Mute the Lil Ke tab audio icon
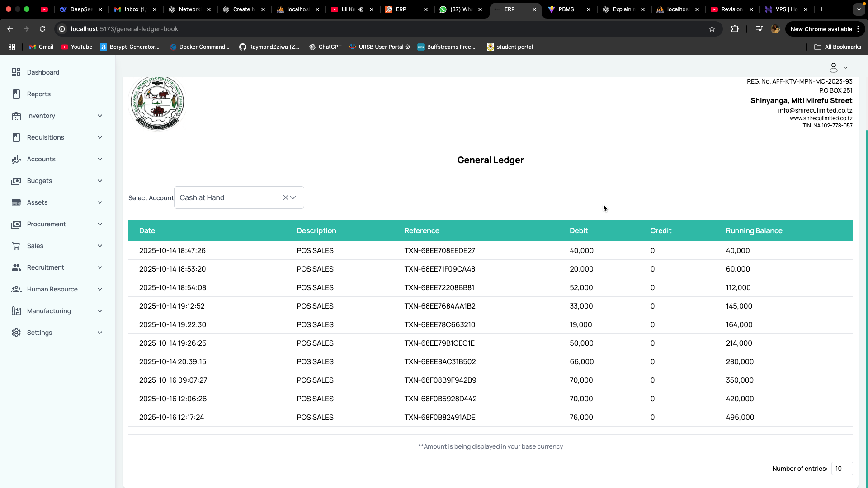The width and height of the screenshot is (868, 488). click(x=361, y=9)
